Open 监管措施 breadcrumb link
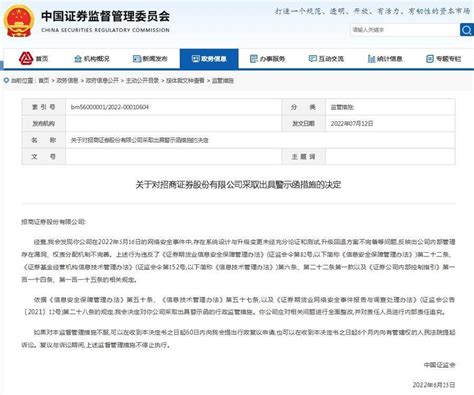 click(223, 80)
